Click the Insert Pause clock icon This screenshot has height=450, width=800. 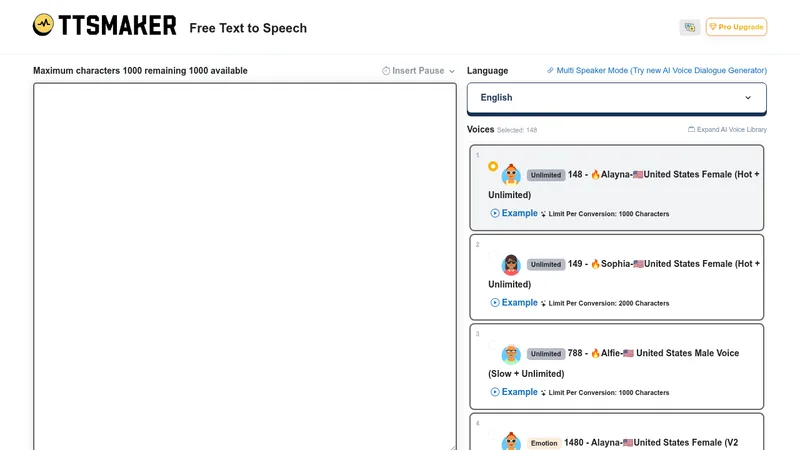coord(386,71)
